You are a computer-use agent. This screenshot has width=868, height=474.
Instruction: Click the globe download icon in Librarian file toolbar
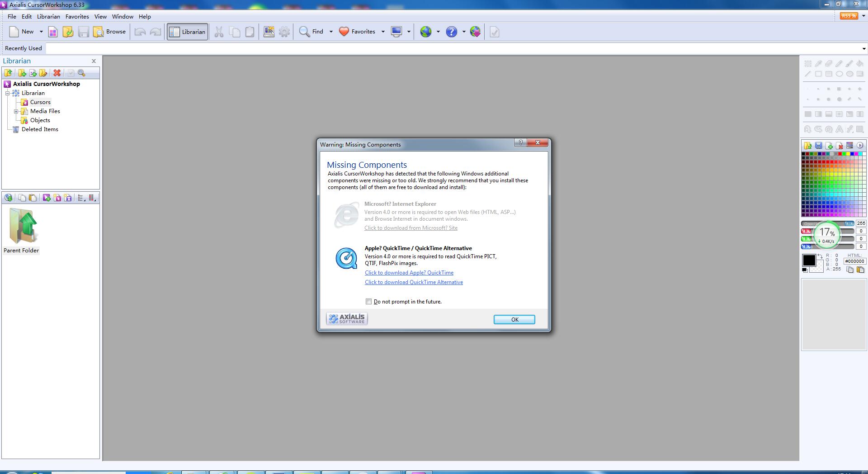8,198
